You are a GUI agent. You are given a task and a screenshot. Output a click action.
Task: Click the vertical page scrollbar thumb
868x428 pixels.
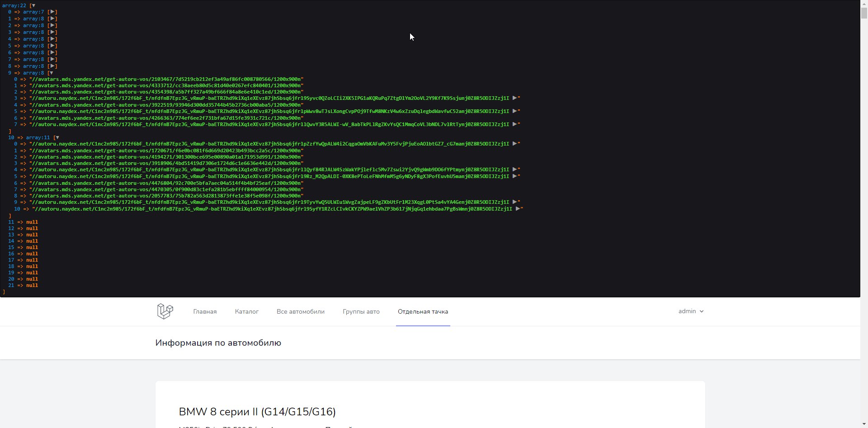(864, 12)
